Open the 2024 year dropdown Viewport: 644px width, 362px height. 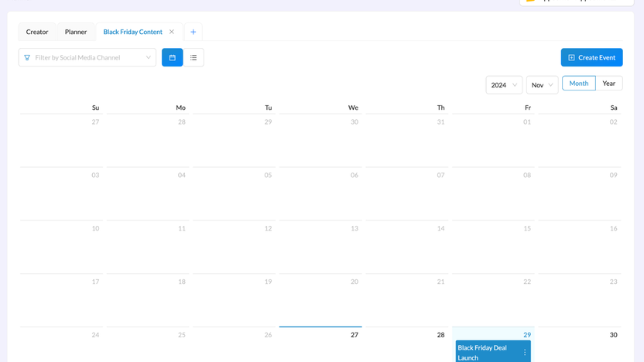tap(504, 85)
